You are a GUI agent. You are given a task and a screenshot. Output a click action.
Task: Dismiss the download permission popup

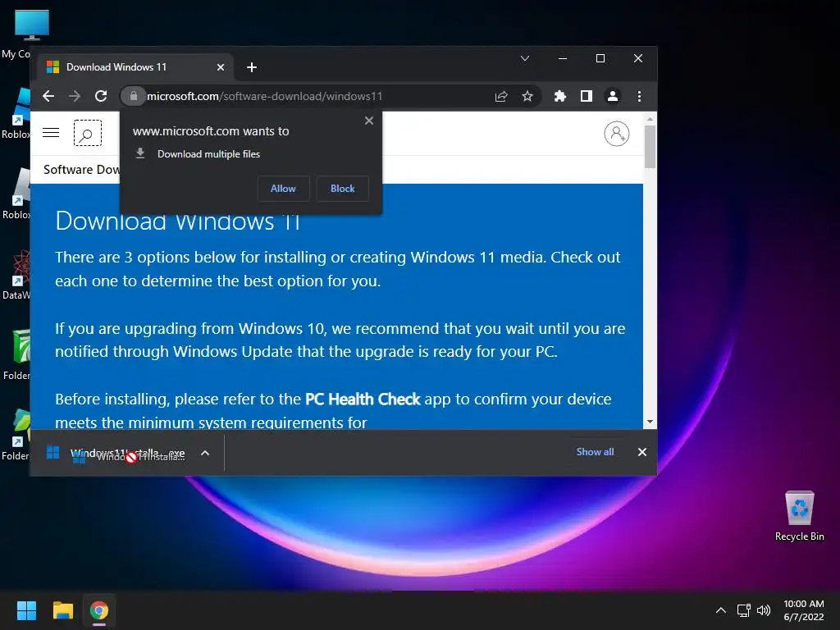pos(368,121)
